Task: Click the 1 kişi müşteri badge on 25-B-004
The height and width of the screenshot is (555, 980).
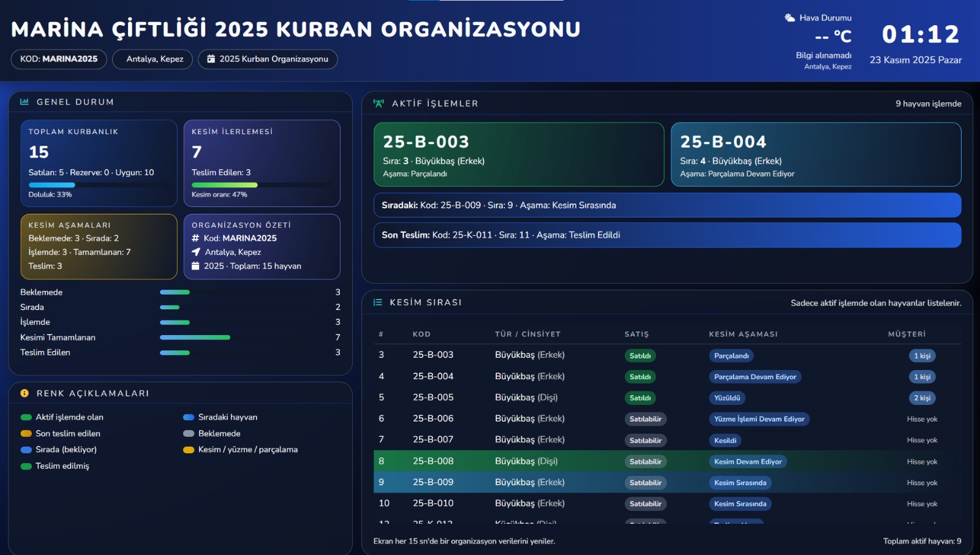Action: (922, 377)
